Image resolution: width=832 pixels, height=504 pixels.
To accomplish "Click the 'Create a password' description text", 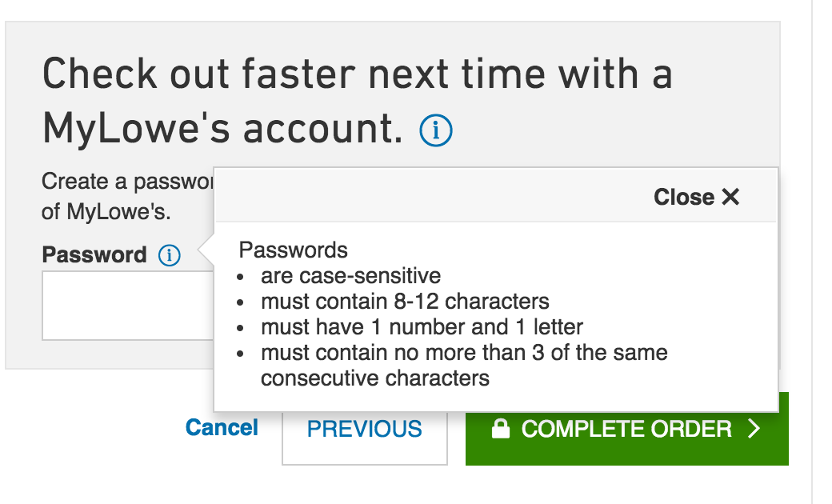I will (x=127, y=182).
